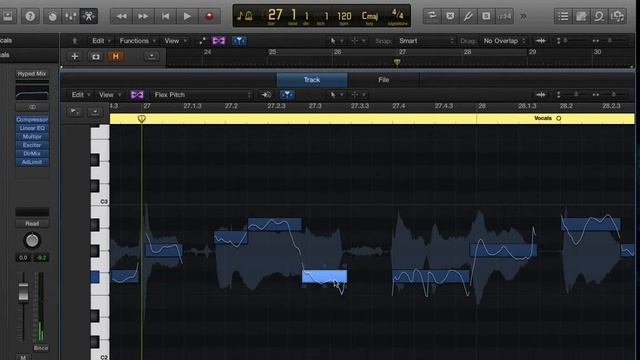Open the Compressor plug-in slot

pos(32,120)
